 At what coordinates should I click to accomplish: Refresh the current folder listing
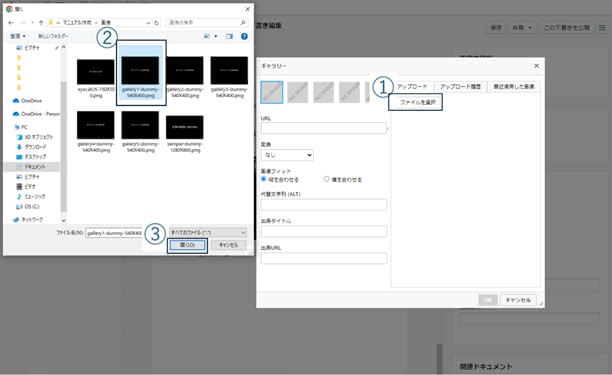tap(157, 23)
